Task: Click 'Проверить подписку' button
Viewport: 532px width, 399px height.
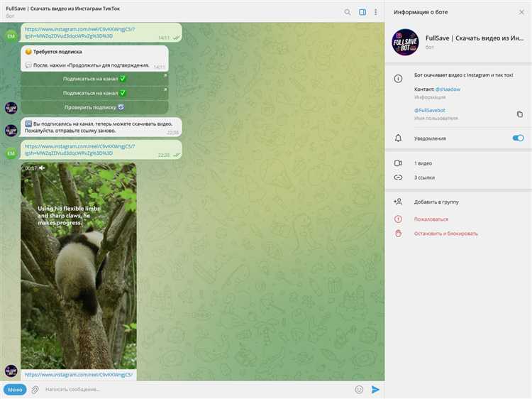Action: [x=94, y=107]
